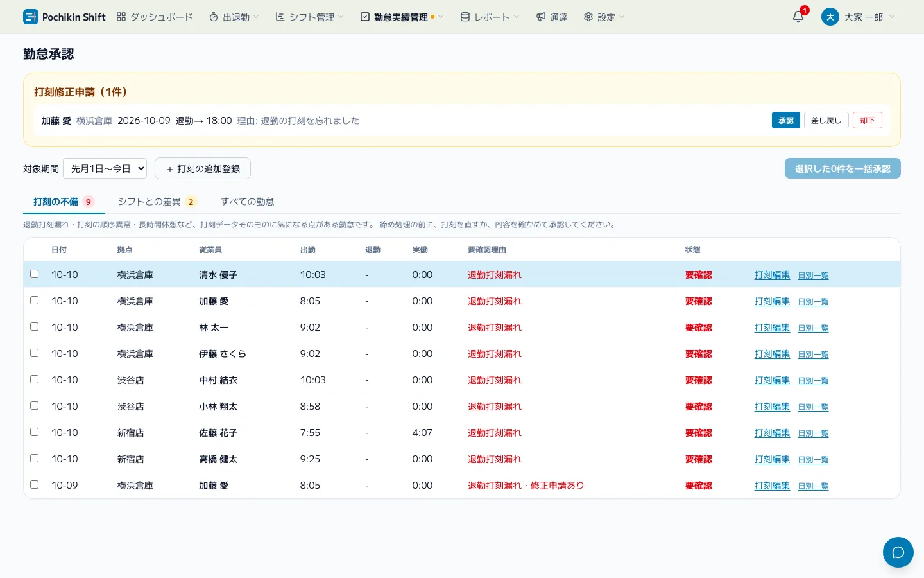Click the 退勤打刻漏れ・修正申請あり reason text
Screen dimensions: 924x578
tap(526, 486)
